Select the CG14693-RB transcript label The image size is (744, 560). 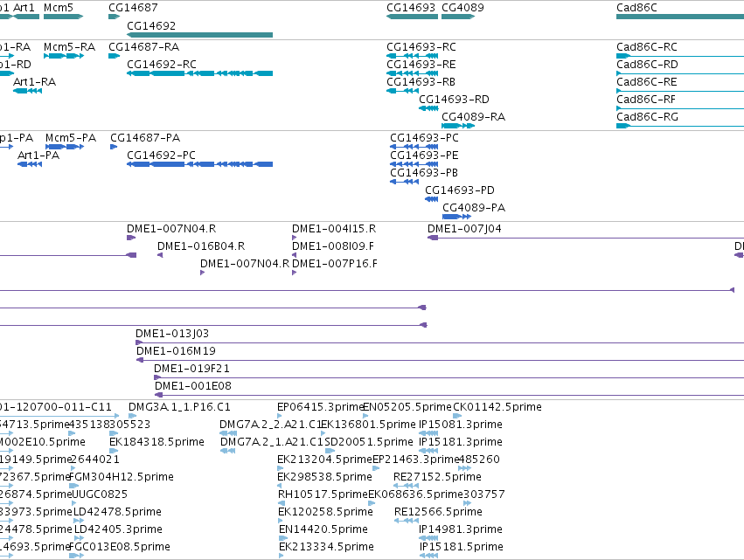[x=421, y=82]
